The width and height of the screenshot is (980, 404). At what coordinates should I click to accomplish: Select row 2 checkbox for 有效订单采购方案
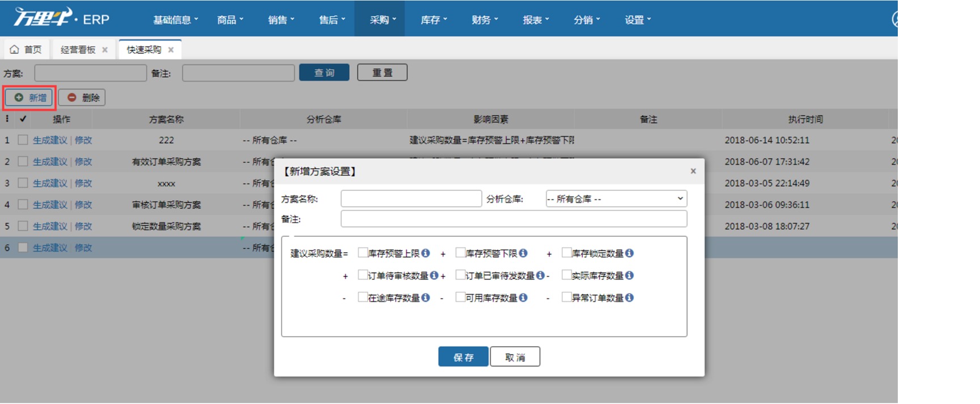click(x=23, y=161)
